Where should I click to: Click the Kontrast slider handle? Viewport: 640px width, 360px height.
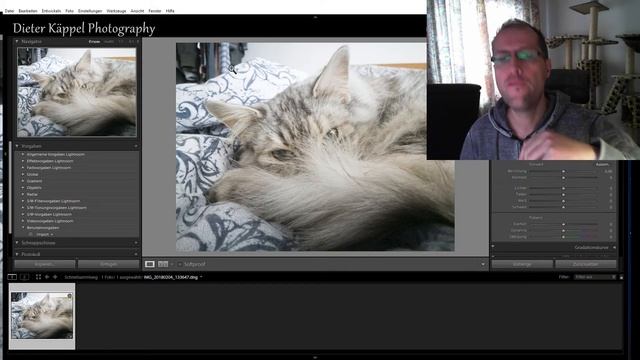click(x=564, y=178)
